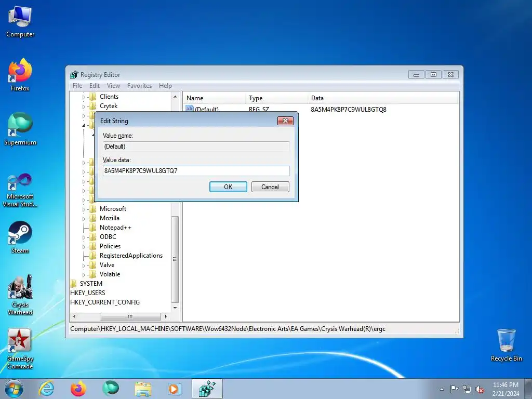Viewport: 532px width, 399px height.
Task: Expand the Policies registry key
Action: 84,247
